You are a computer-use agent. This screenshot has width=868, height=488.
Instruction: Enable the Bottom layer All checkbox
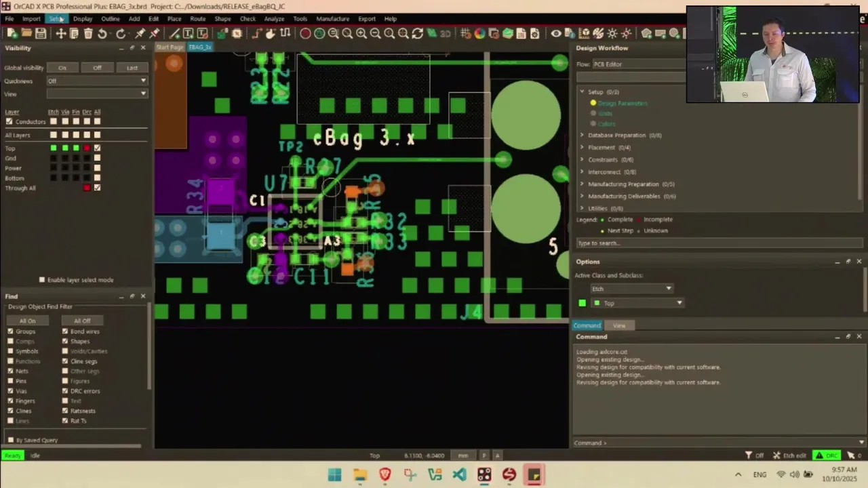(x=97, y=178)
